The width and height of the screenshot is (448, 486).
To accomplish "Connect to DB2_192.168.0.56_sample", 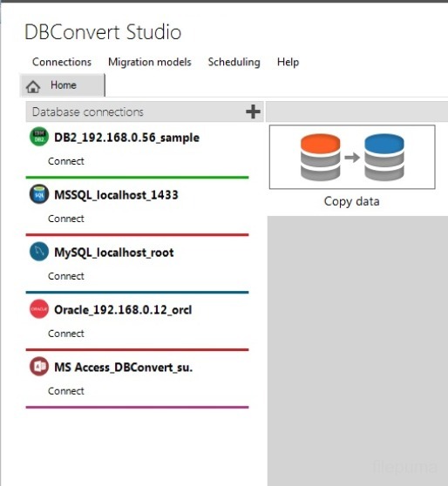I will pyautogui.click(x=65, y=161).
